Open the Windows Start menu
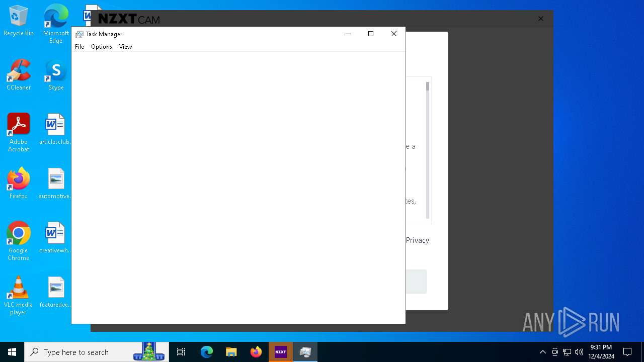 [x=12, y=352]
